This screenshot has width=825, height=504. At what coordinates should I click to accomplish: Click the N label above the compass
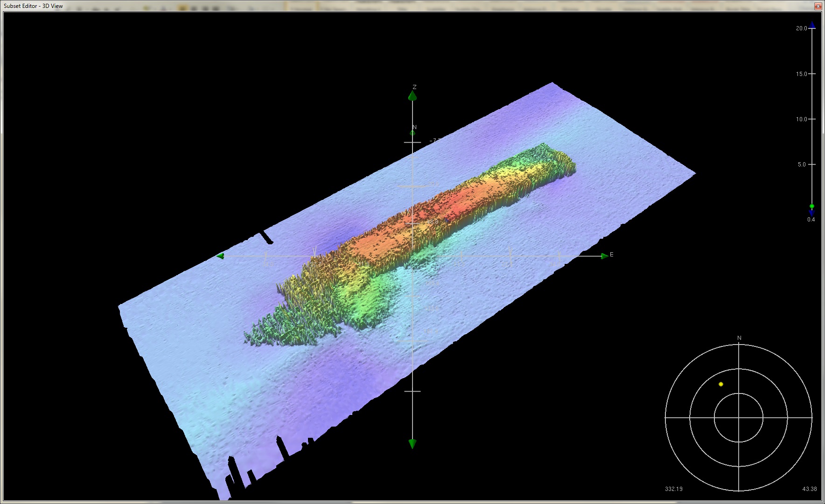point(739,338)
